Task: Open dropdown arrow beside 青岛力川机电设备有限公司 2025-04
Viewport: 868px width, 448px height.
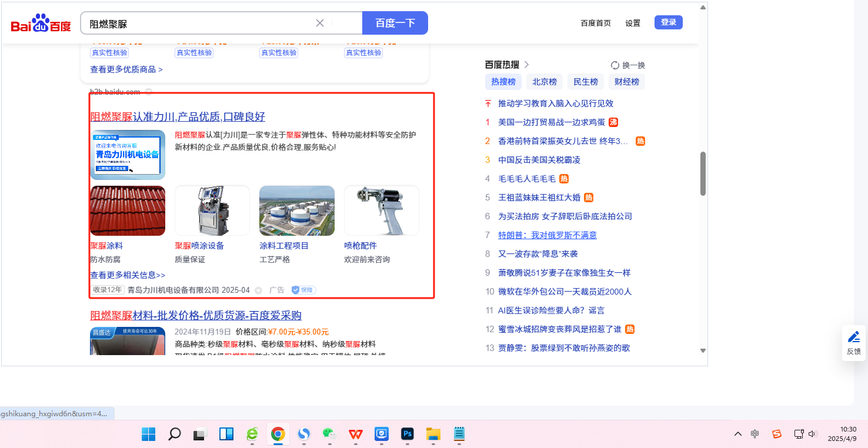Action: click(258, 290)
